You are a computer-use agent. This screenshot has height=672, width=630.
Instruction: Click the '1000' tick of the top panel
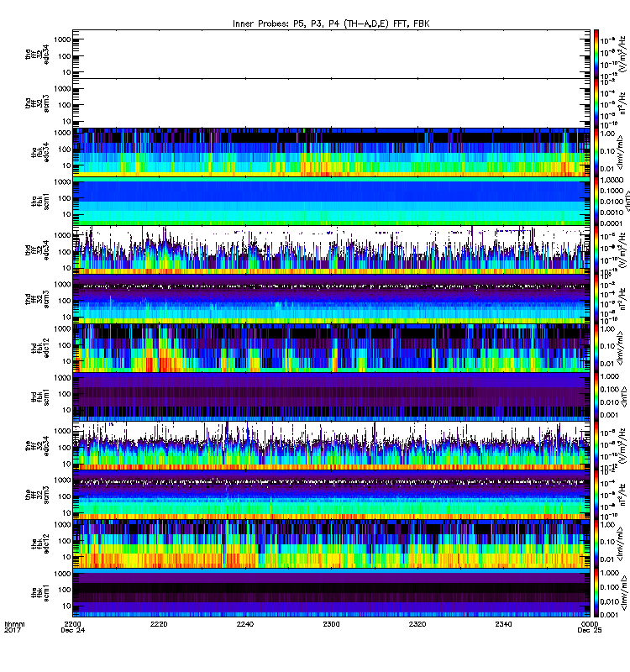62,39
